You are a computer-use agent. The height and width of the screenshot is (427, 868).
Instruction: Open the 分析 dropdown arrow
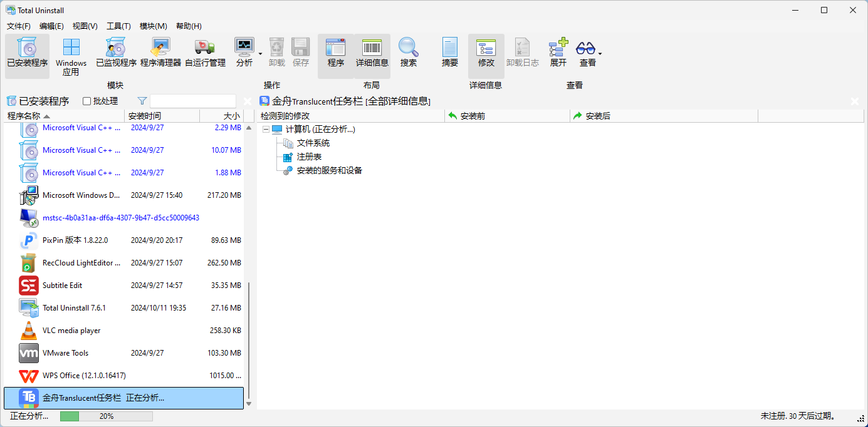click(260, 54)
